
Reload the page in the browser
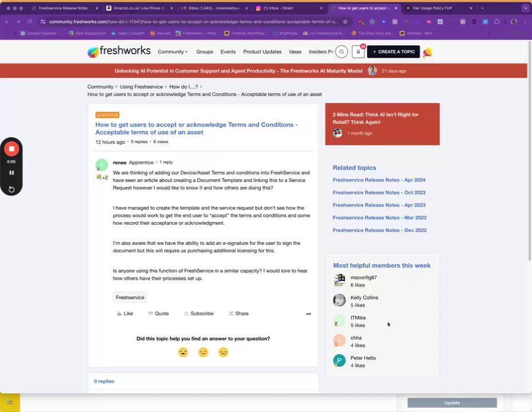30,22
